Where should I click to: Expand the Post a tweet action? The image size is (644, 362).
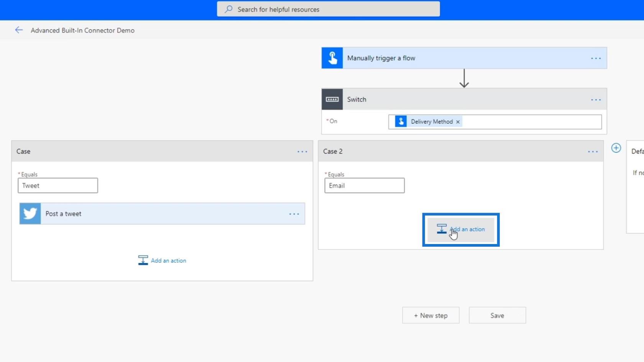[162, 214]
